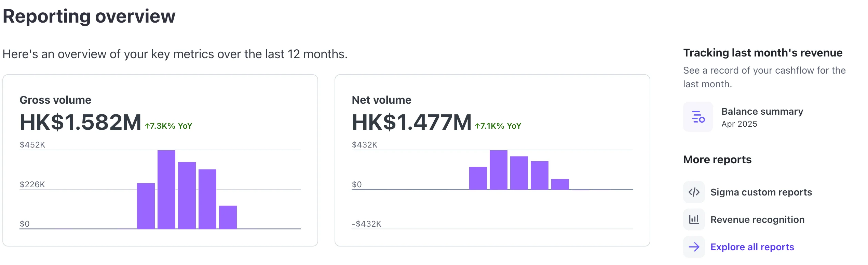Click the HK$1.582M gross volume figure
The width and height of the screenshot is (868, 265).
[x=80, y=122]
